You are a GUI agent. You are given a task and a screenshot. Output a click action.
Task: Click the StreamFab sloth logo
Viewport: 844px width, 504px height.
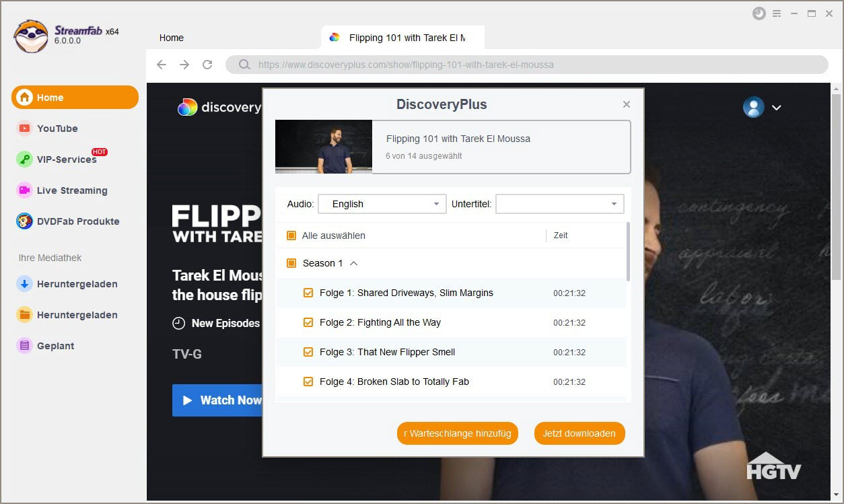click(31, 36)
